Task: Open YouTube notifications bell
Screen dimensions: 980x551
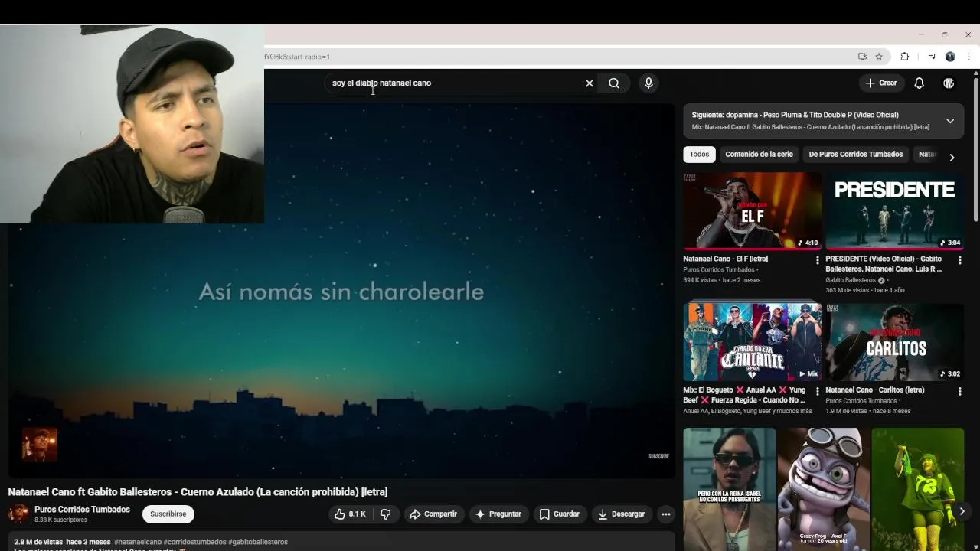Action: tap(919, 83)
